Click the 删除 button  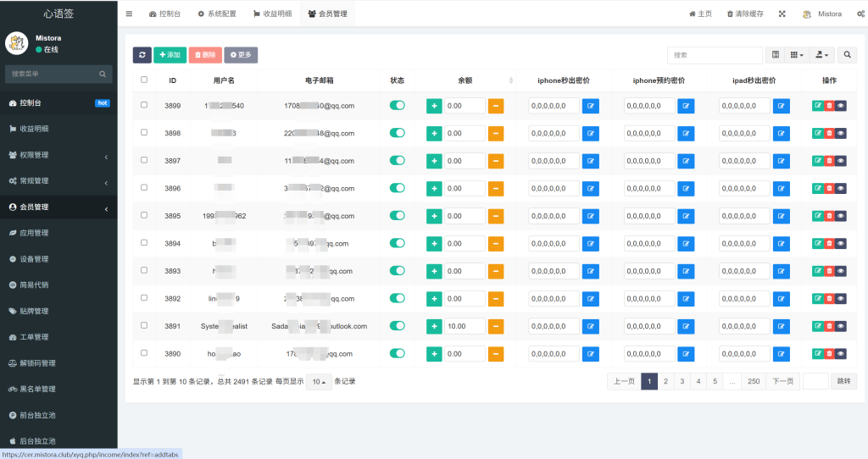(205, 55)
